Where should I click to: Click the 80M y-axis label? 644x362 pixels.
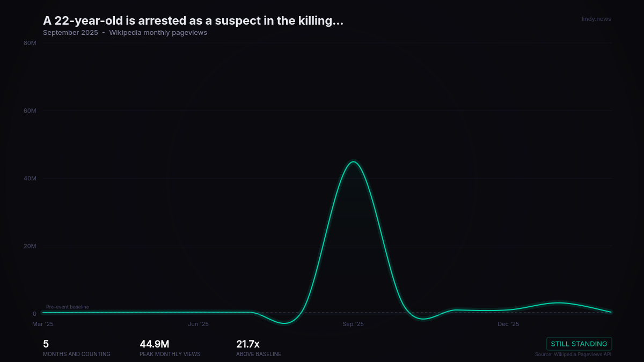30,43
